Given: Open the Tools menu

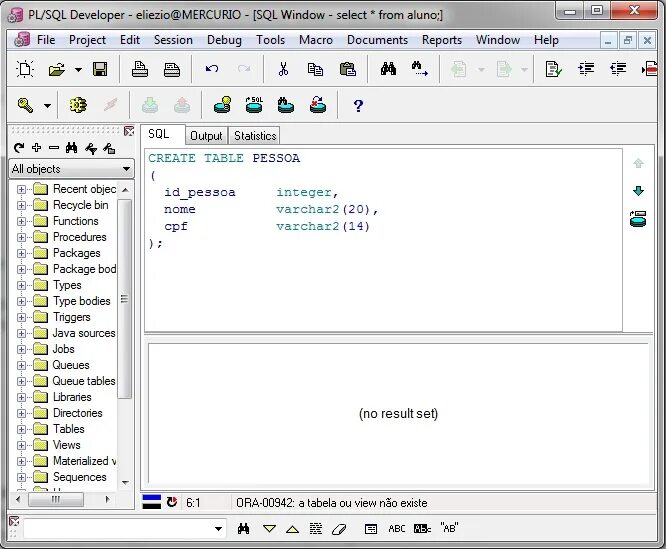Looking at the screenshot, I should (270, 40).
